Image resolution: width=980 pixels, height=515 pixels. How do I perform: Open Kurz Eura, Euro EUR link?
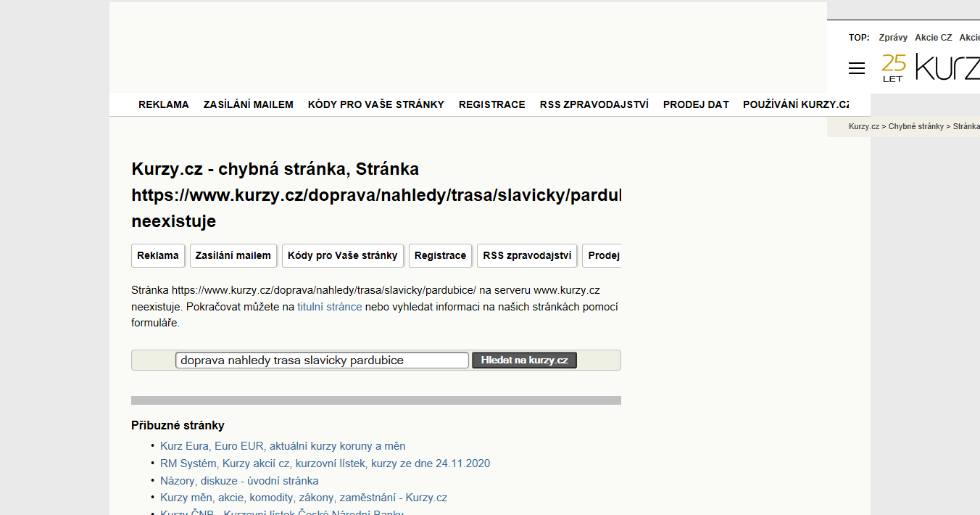(283, 446)
